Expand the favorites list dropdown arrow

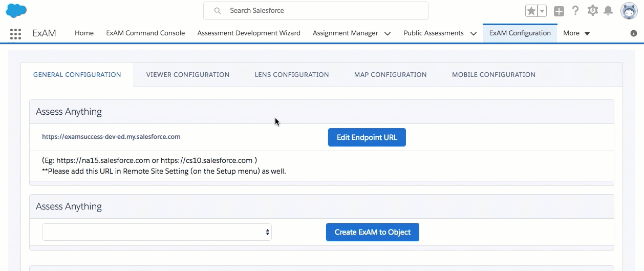tap(542, 11)
